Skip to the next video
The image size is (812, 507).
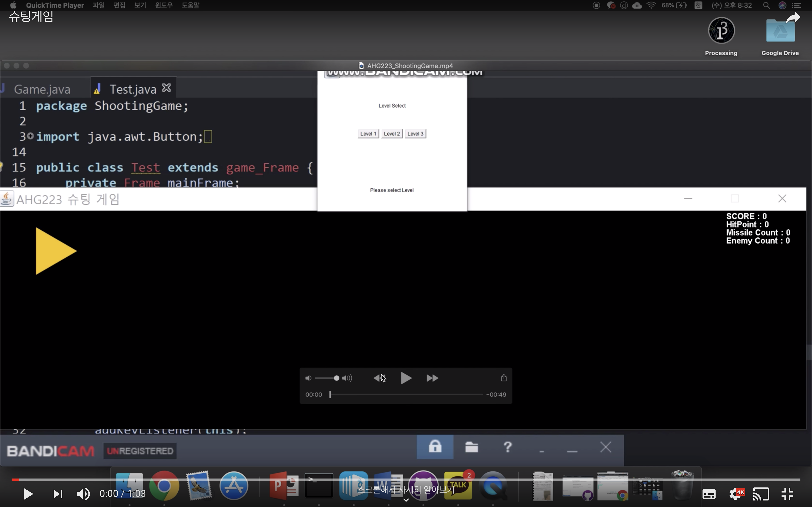pyautogui.click(x=58, y=493)
